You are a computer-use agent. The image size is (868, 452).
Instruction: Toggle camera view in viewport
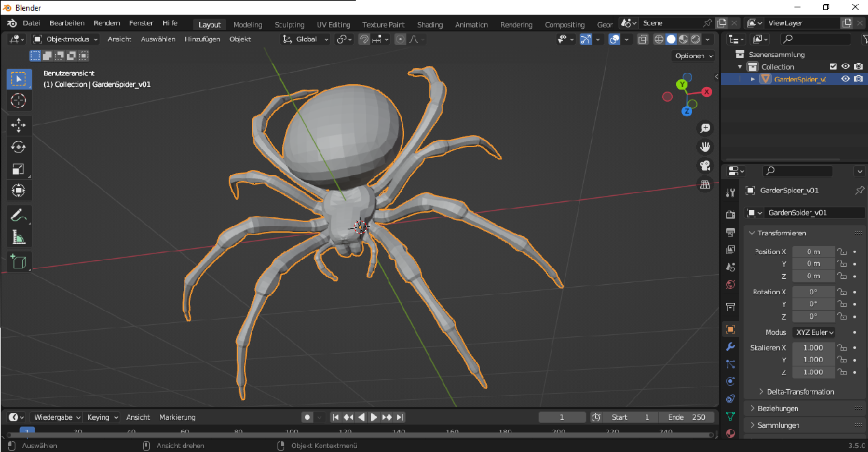tap(705, 166)
